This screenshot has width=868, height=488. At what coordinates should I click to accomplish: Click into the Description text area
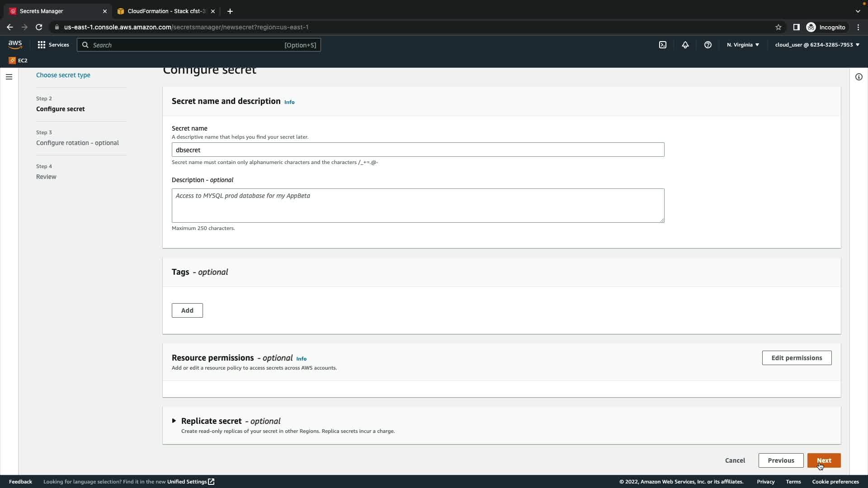418,206
